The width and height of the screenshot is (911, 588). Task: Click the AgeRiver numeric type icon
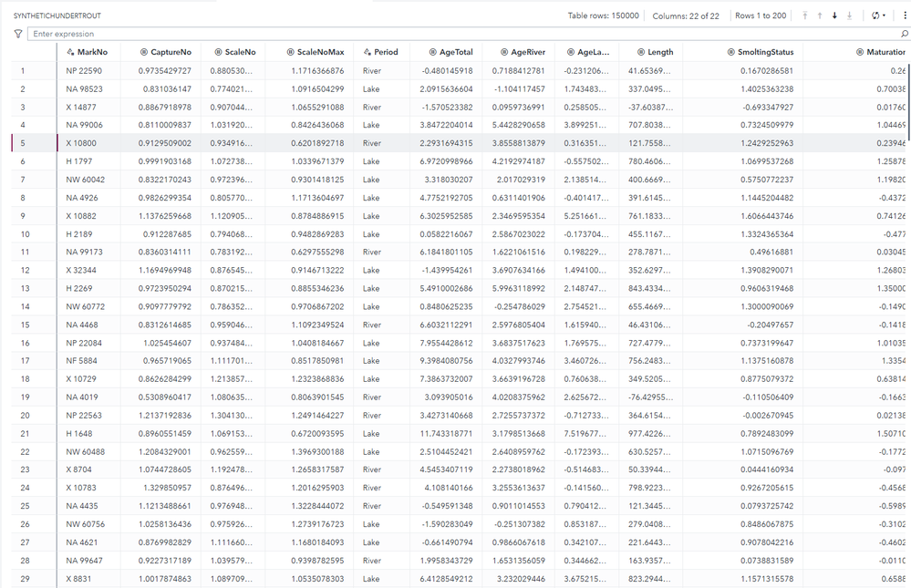504,52
